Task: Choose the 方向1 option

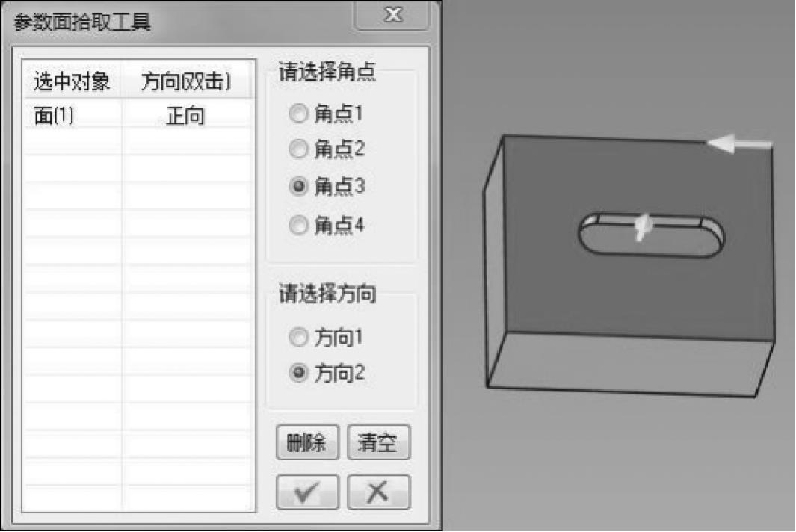Action: coord(298,337)
